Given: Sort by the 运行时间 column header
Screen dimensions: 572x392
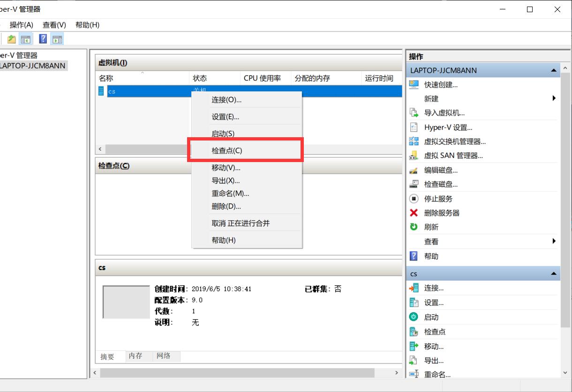Looking at the screenshot, I should [x=382, y=78].
